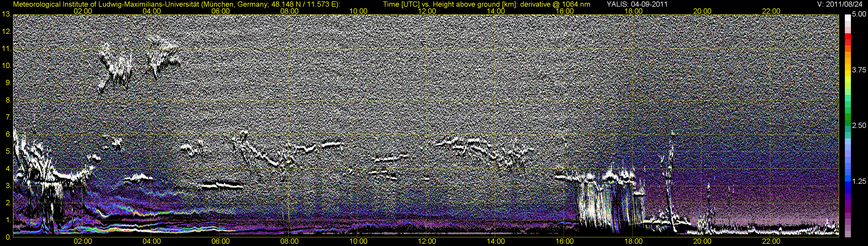
Task: Click the 04:00 label on the top axis
Action: pos(152,11)
